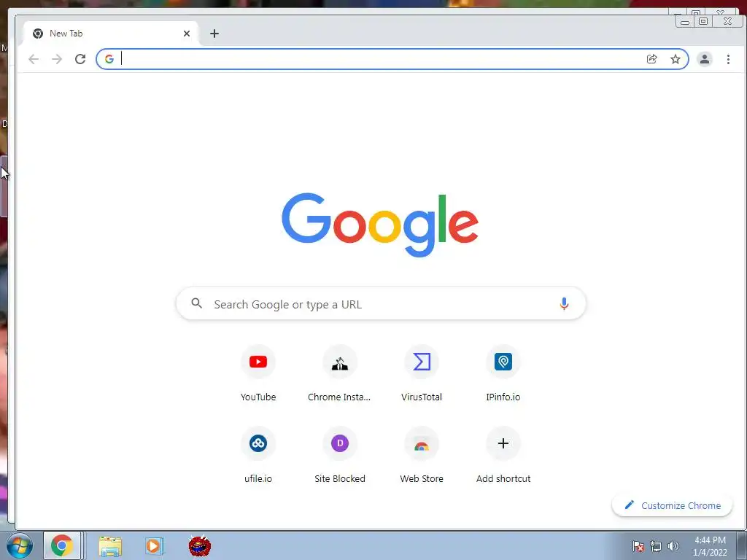Open the network tray icon

coord(656,546)
